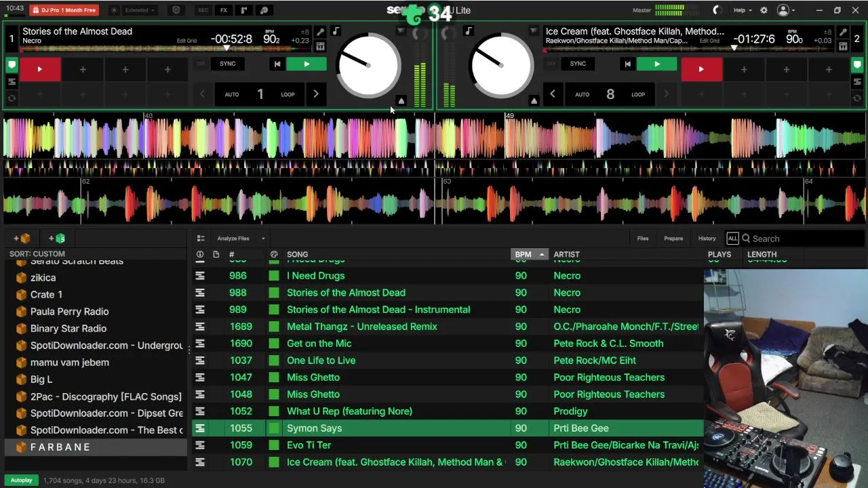This screenshot has width=868, height=488.
Task: Select the cue points tab on deck 1
Action: [12, 66]
